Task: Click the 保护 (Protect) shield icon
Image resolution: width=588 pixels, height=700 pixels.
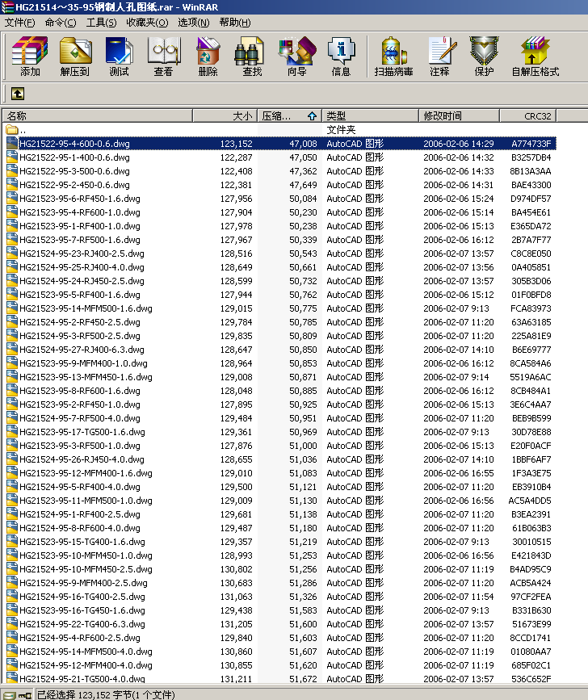Action: pyautogui.click(x=484, y=57)
